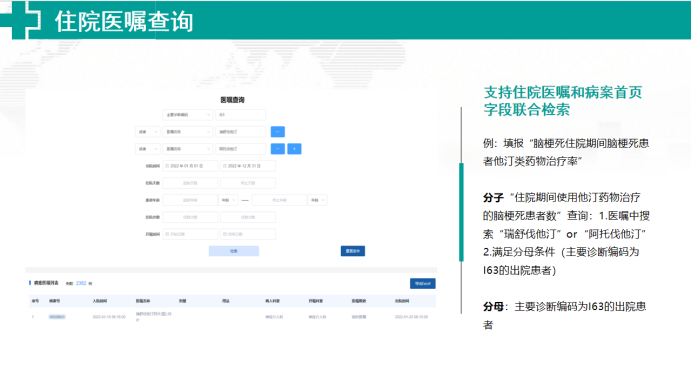
Task: Click the order end-date (结束日期) field
Action: click(248, 234)
